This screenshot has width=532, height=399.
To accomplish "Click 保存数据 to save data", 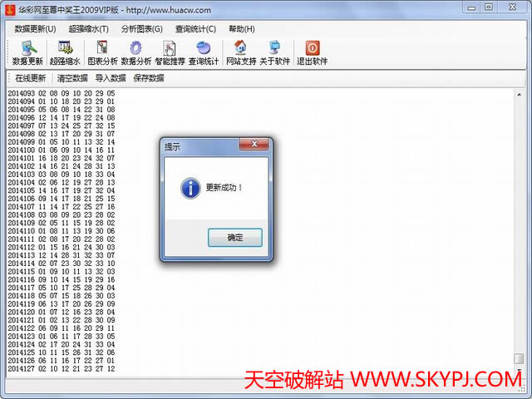I will point(149,78).
